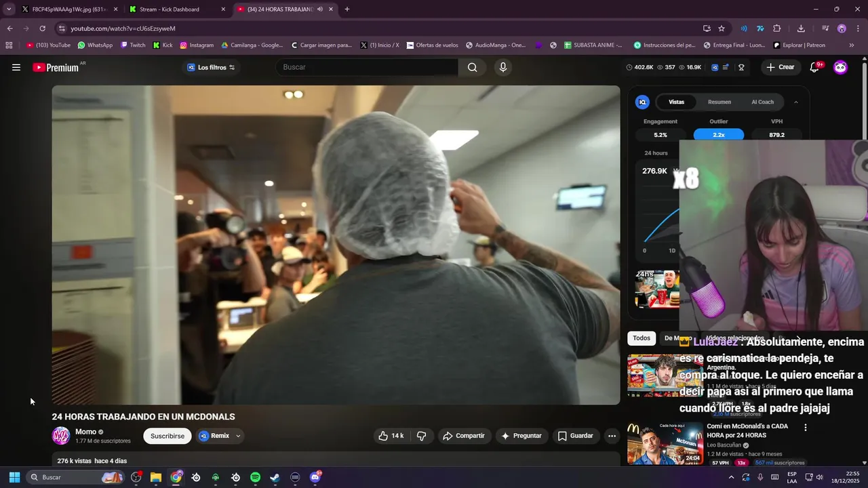Image resolution: width=868 pixels, height=488 pixels.
Task: Open the panda account avatar menu
Action: coord(840,67)
